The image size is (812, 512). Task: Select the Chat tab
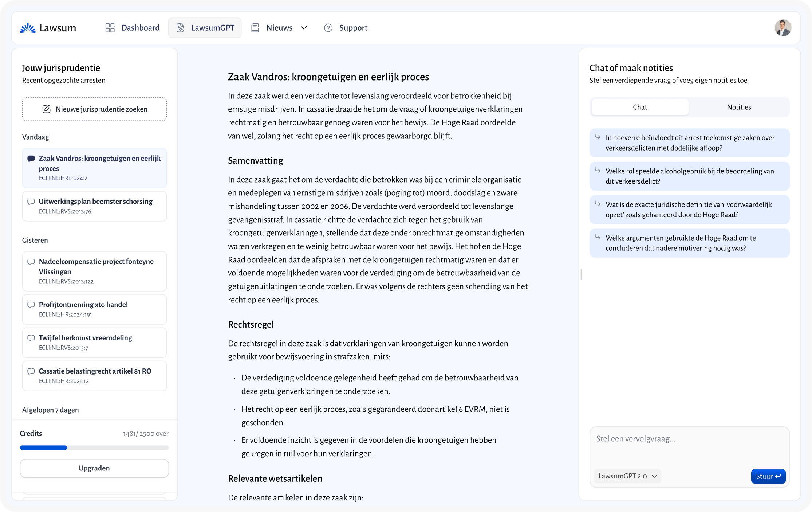click(x=640, y=107)
